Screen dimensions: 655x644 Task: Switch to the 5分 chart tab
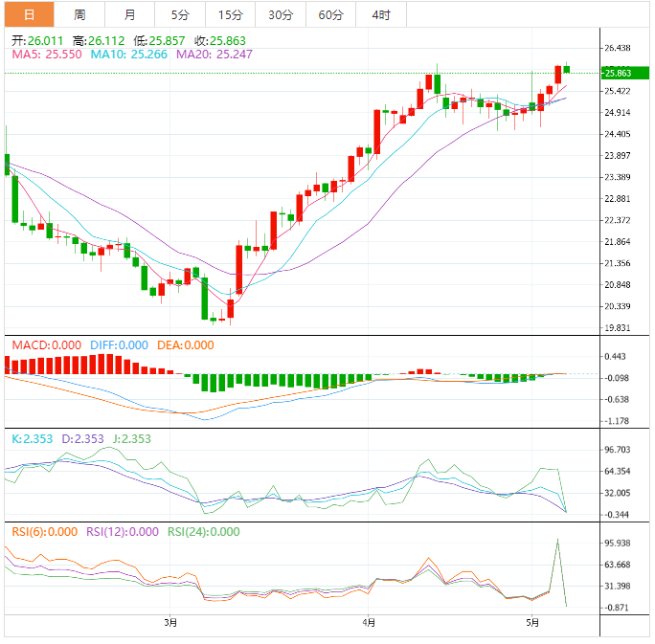[180, 14]
